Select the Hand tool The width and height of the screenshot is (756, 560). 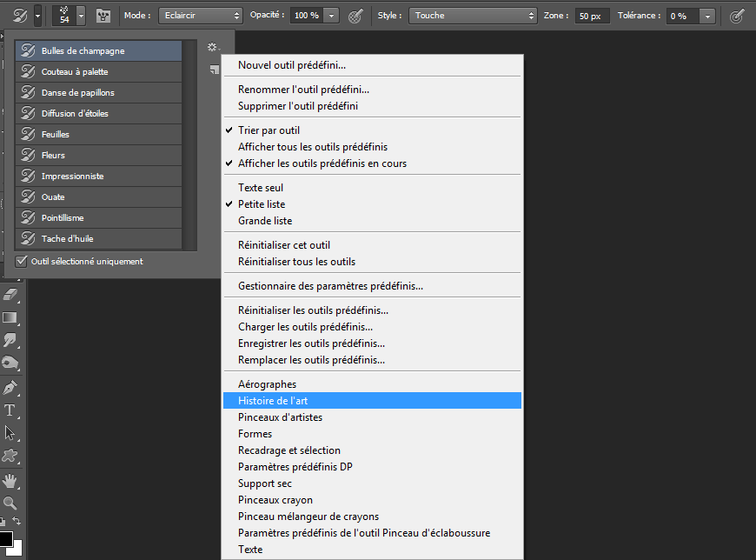(x=11, y=480)
